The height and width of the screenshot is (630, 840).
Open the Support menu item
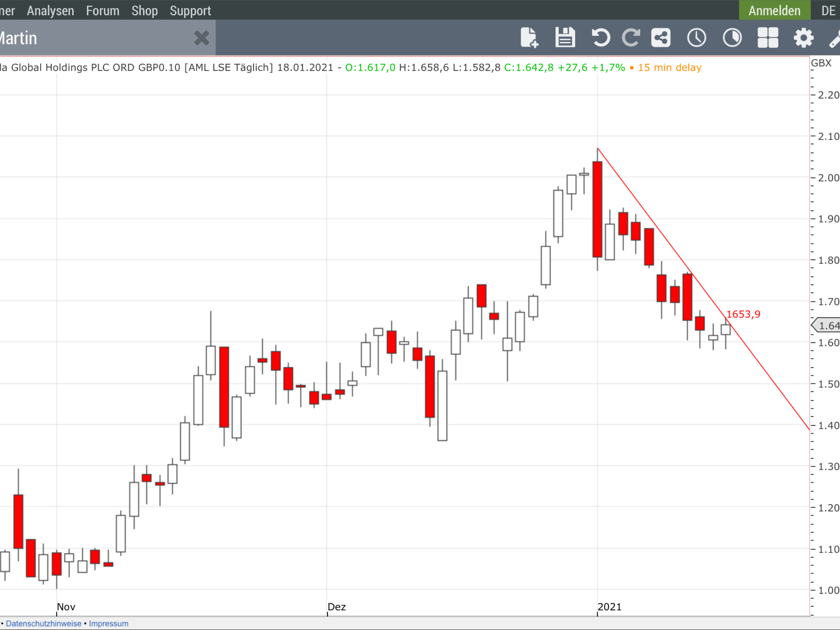tap(190, 10)
